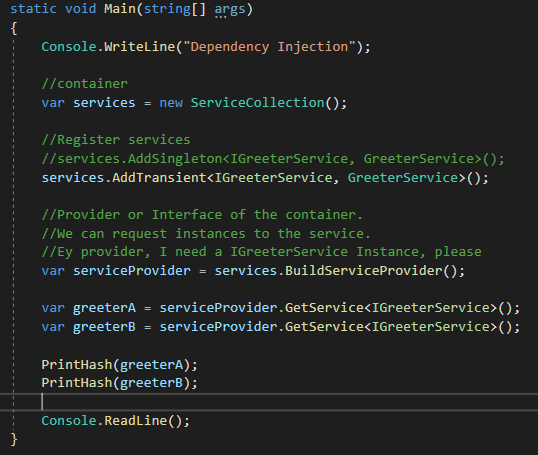
Task: Click the closing brace of Main
Action: coord(14,439)
